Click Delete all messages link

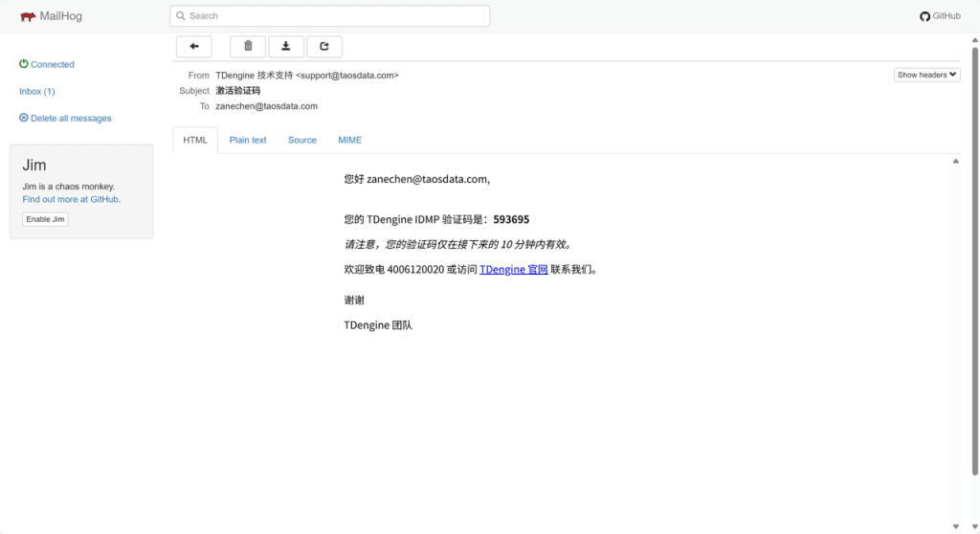point(71,118)
